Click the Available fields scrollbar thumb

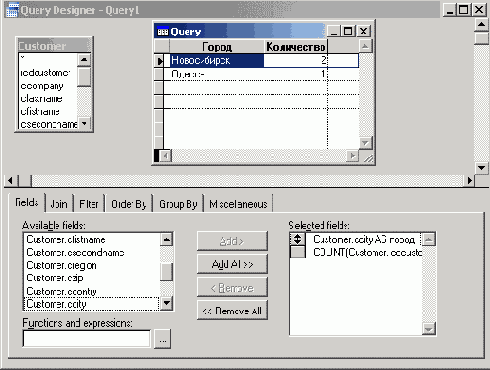click(166, 272)
